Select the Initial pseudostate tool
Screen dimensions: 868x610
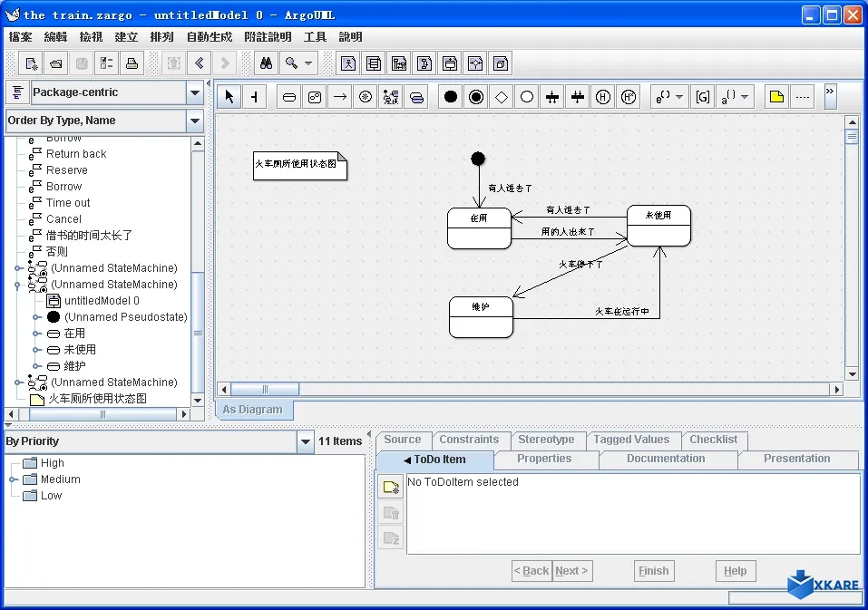(x=451, y=97)
